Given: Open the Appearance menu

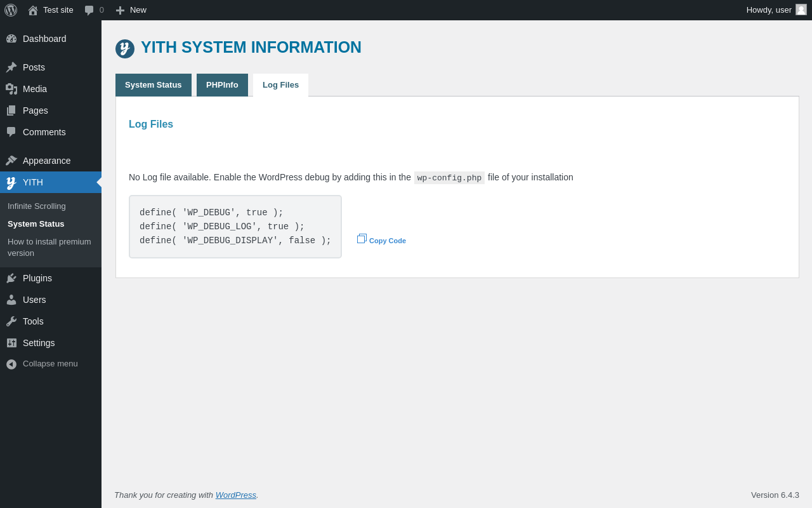Looking at the screenshot, I should 46,161.
